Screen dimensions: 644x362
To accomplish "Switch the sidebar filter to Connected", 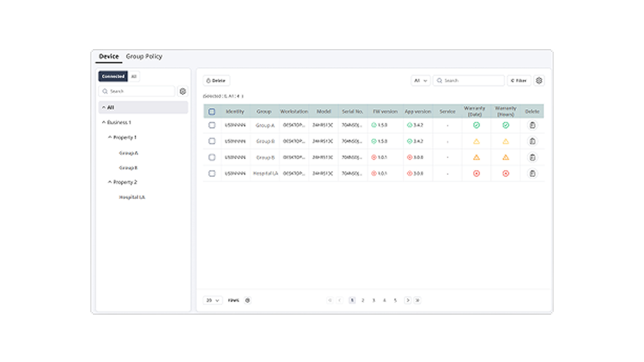I will pyautogui.click(x=113, y=76).
